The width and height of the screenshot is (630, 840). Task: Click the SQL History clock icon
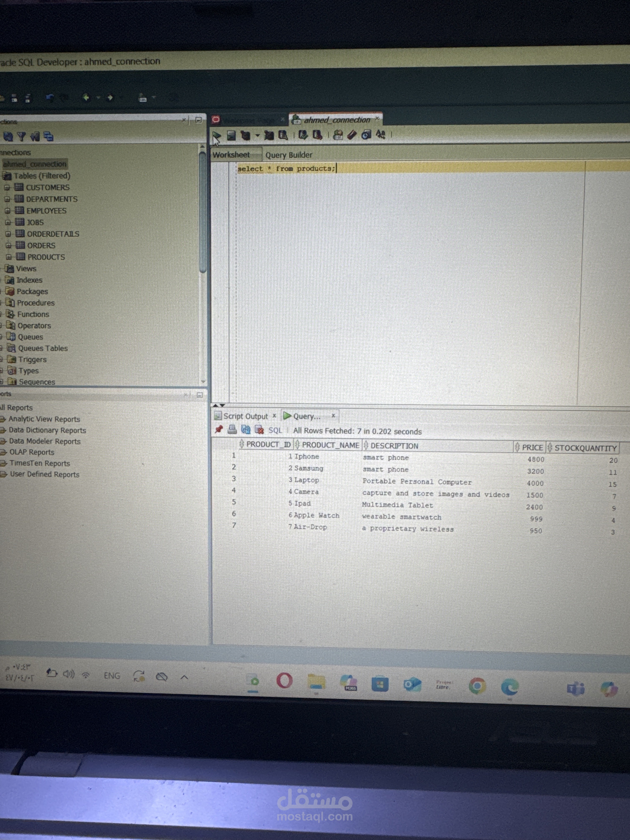click(x=366, y=135)
